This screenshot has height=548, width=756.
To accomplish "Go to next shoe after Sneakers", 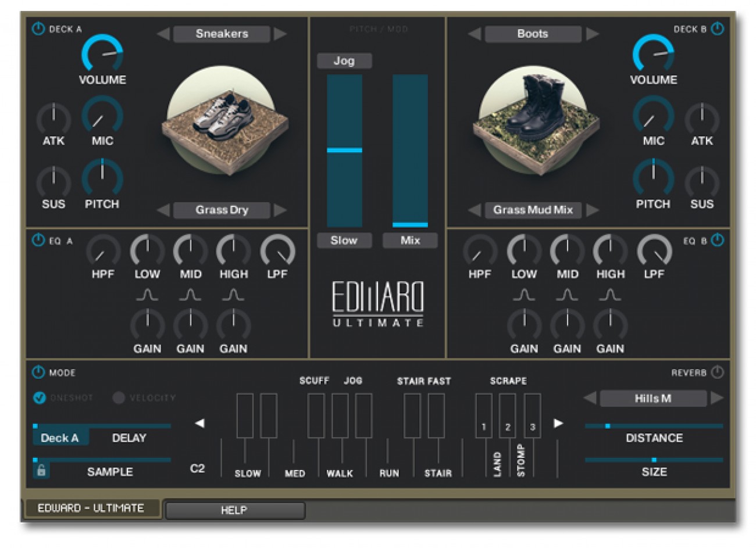I will [280, 34].
